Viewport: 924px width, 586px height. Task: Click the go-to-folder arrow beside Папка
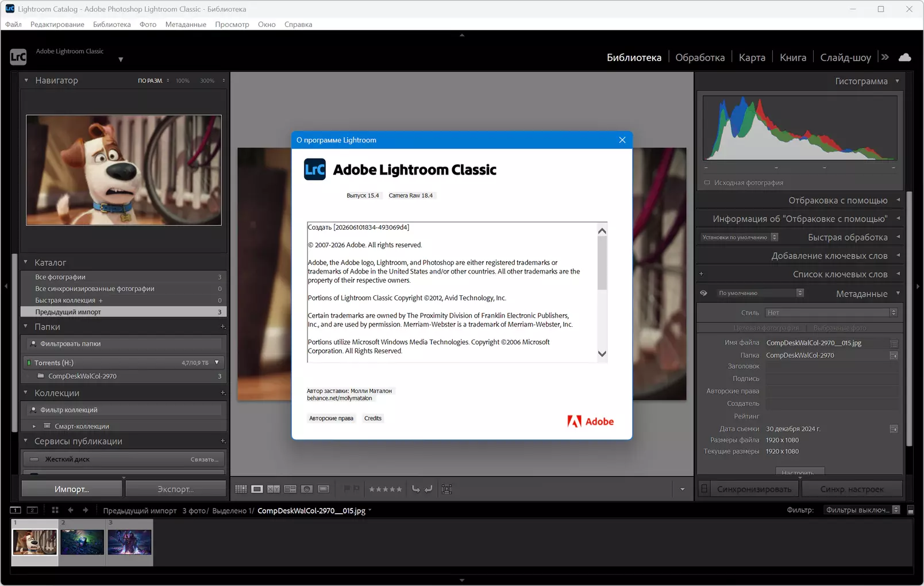pos(894,356)
